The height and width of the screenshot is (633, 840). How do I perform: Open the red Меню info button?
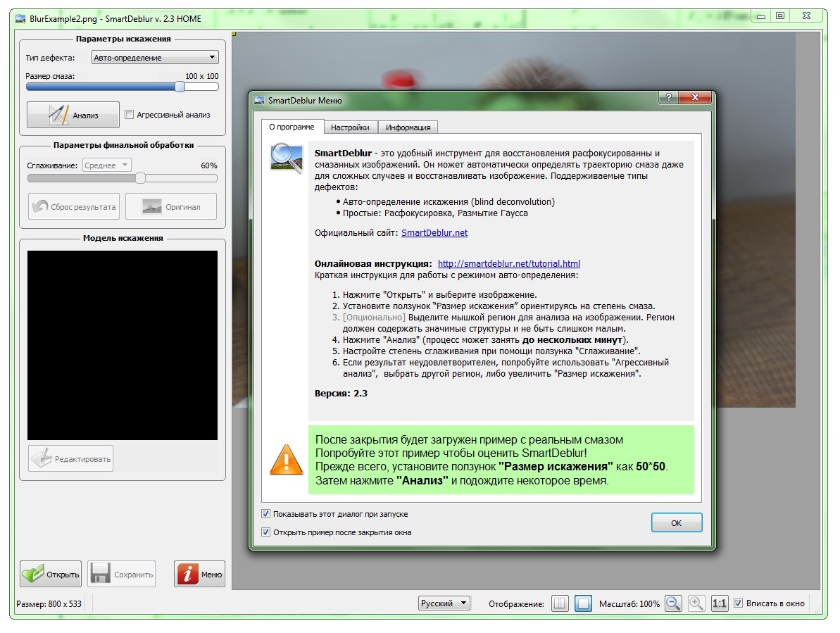pos(199,574)
